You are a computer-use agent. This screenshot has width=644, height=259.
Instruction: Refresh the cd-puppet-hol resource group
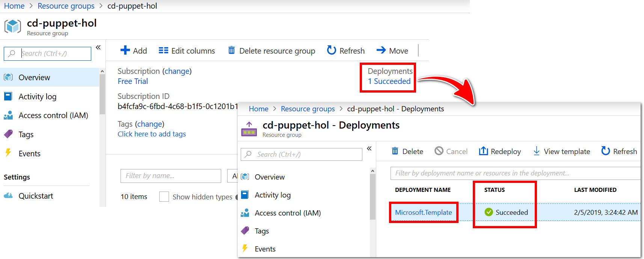coord(346,51)
